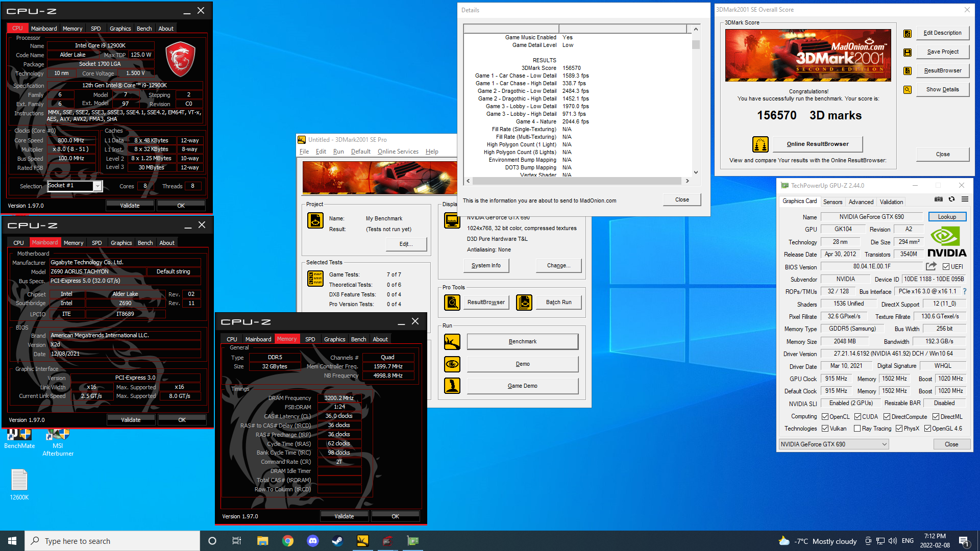Screen dimensions: 980x551
Task: Click the Change... display button
Action: point(558,266)
